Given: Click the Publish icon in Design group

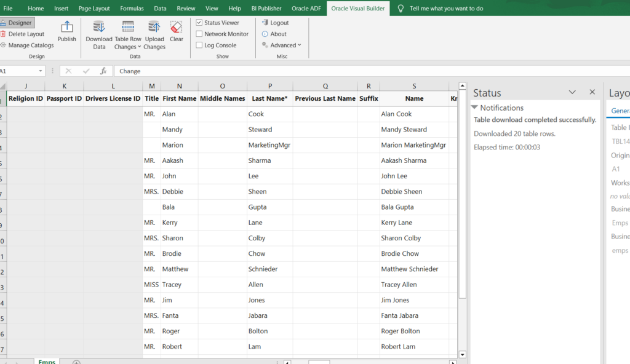Looking at the screenshot, I should pyautogui.click(x=67, y=28).
